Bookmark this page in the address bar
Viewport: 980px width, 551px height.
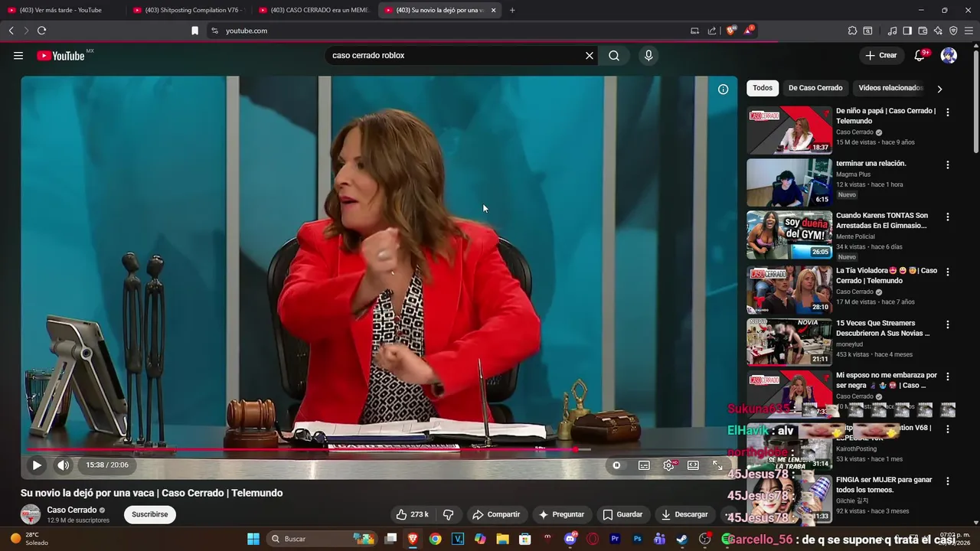pos(194,31)
